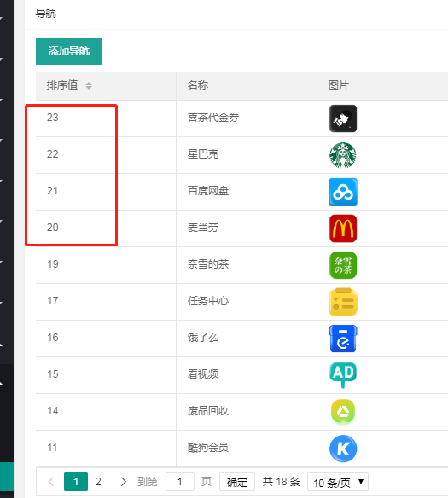Viewport: 448px width, 498px height.
Task: Select the 看视频 AD icon
Action: (343, 375)
